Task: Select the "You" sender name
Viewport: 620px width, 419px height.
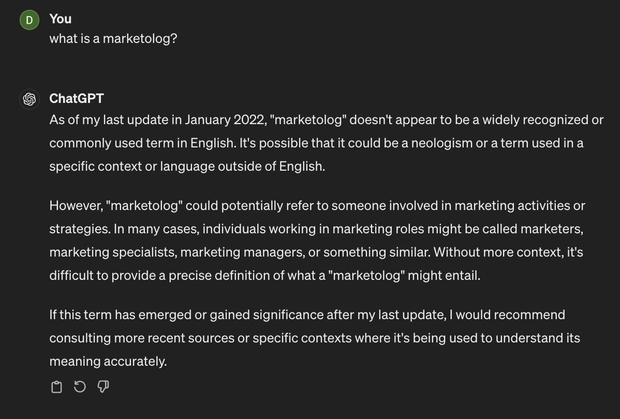Action: [x=60, y=19]
